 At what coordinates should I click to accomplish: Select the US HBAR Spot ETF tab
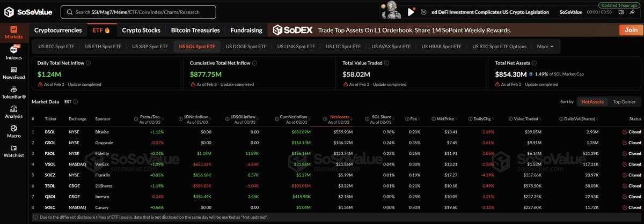(441, 47)
